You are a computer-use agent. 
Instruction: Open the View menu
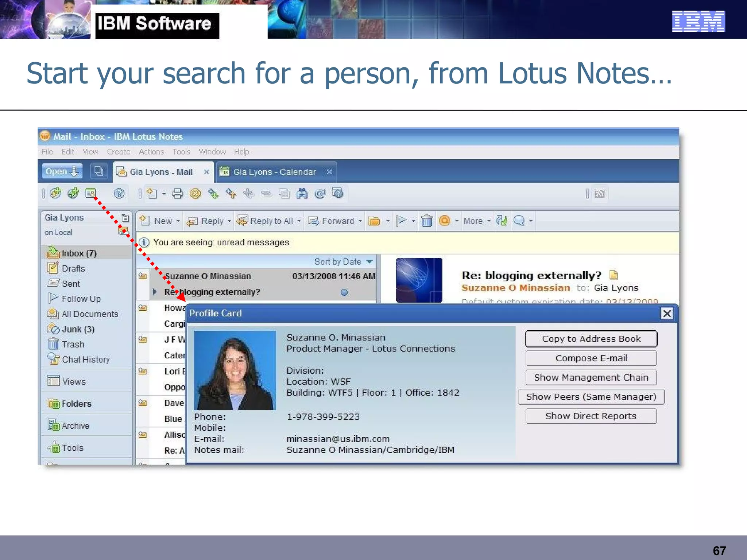coord(90,152)
